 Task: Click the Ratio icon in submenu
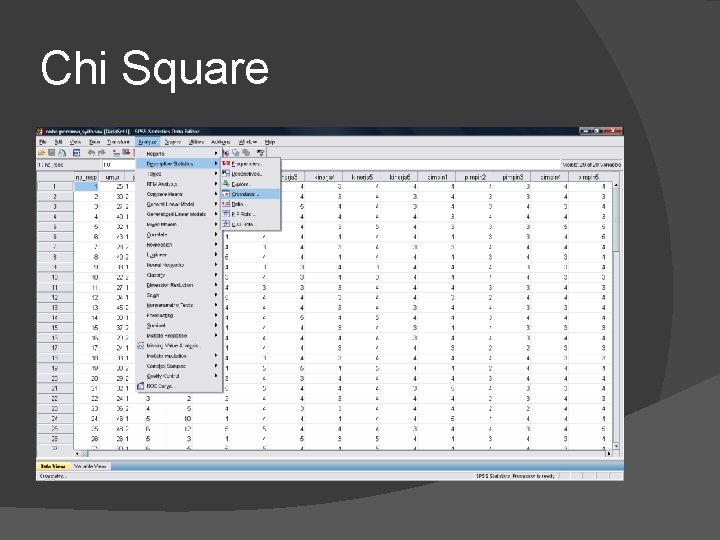click(x=226, y=204)
